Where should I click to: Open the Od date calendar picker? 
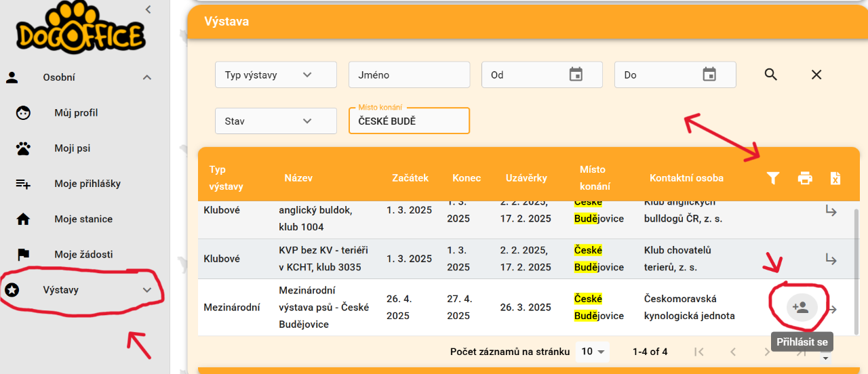coord(576,75)
